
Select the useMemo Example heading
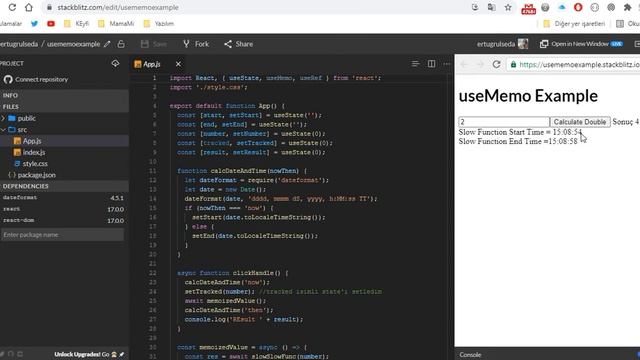(528, 96)
